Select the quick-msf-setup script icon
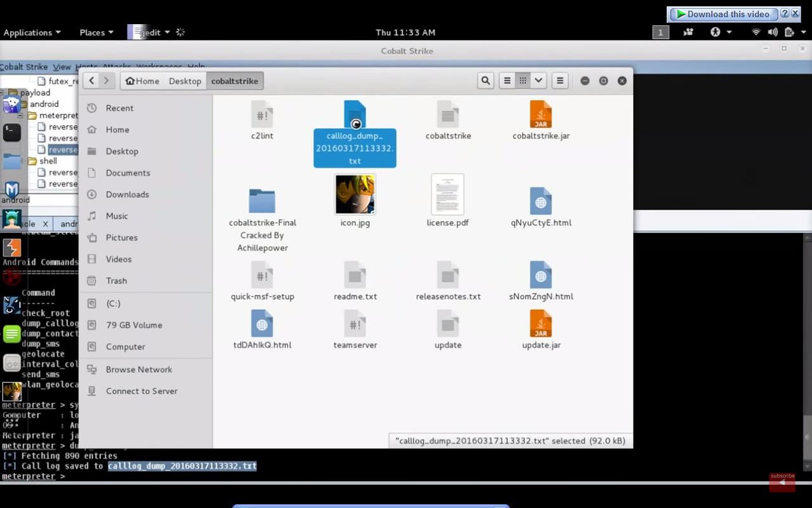 tap(262, 275)
